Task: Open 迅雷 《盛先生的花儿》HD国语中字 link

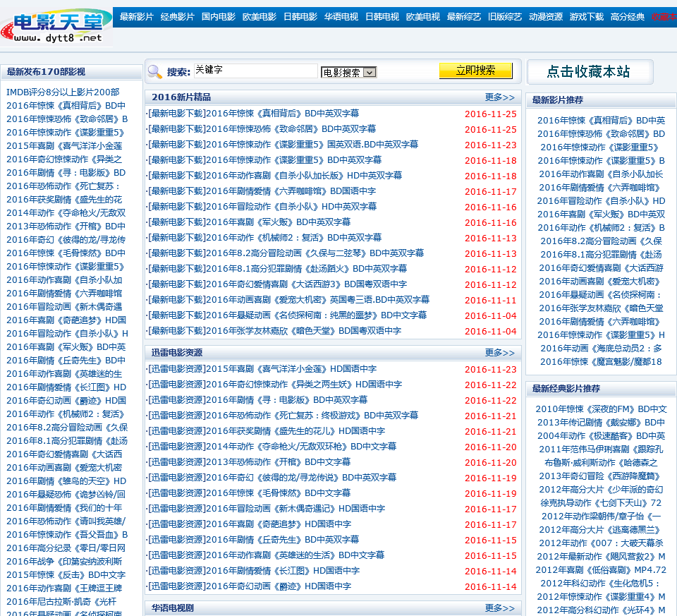Action: pyautogui.click(x=295, y=432)
